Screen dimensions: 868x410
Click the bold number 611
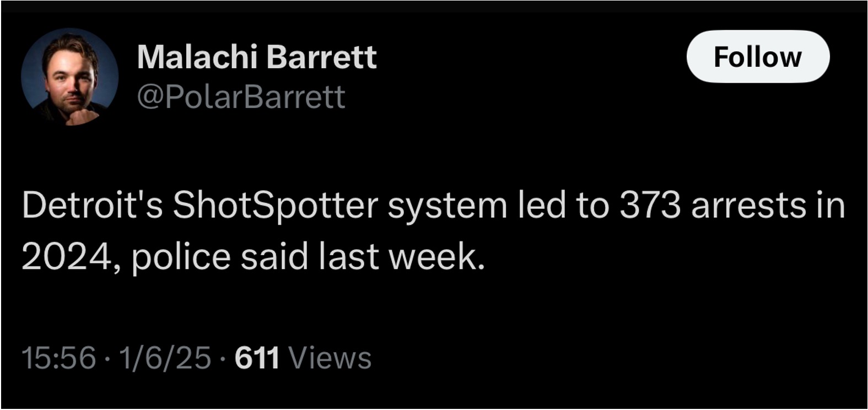[257, 358]
